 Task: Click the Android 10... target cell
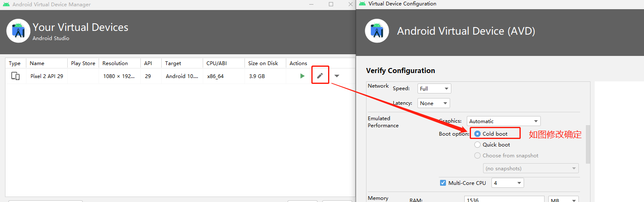[182, 76]
